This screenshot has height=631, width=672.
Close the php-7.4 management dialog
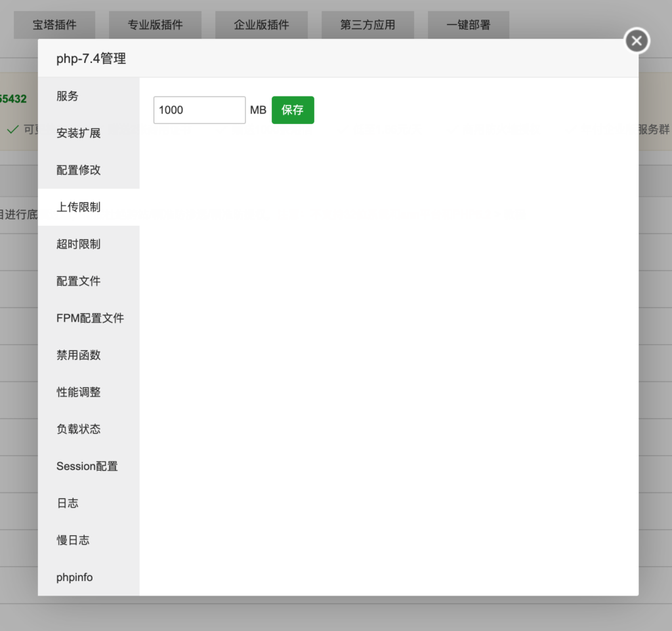click(636, 41)
